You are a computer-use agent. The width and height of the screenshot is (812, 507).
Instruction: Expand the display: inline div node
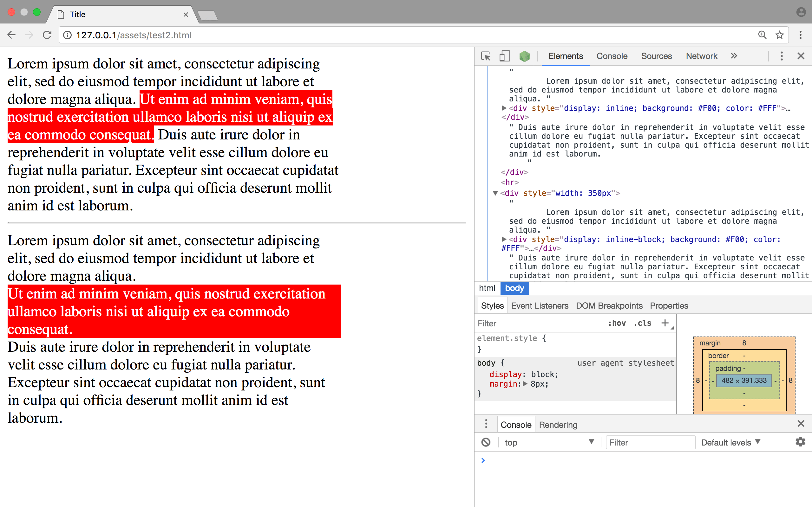pyautogui.click(x=504, y=108)
